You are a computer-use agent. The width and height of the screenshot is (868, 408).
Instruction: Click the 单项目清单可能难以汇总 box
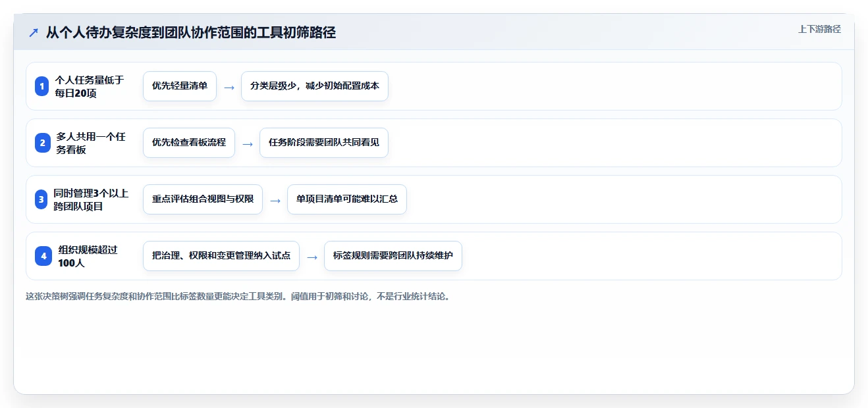tap(347, 199)
